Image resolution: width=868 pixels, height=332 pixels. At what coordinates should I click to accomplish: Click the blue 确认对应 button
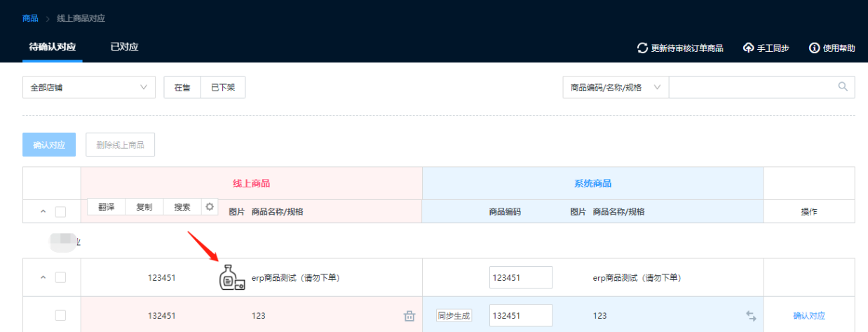pyautogui.click(x=49, y=145)
